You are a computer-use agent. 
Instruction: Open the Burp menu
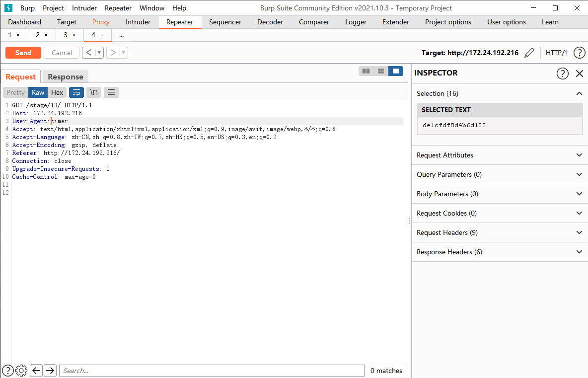[27, 8]
